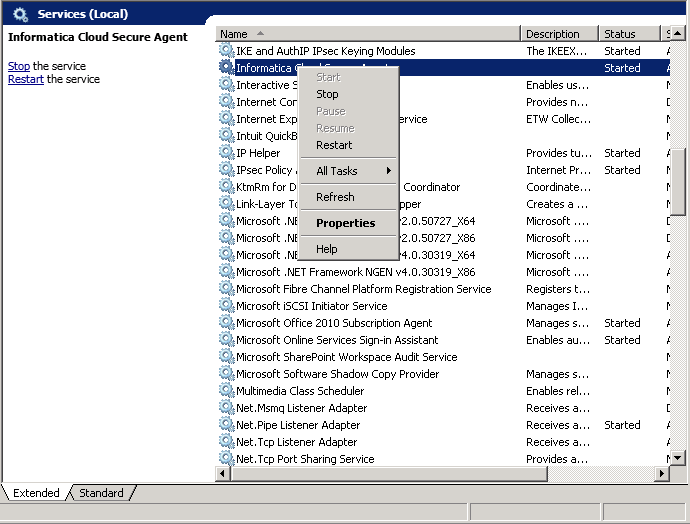Click gear icon of Microsoft Fibre Channel service
Image resolution: width=690 pixels, height=524 pixels.
[226, 288]
